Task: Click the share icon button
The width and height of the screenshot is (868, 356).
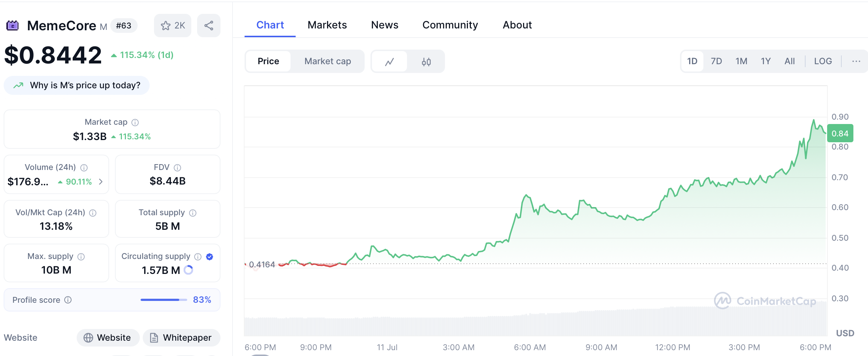Action: (x=209, y=26)
